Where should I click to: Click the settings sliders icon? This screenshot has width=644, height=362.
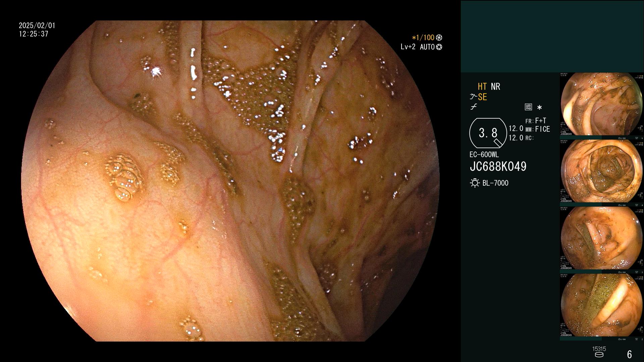[528, 107]
